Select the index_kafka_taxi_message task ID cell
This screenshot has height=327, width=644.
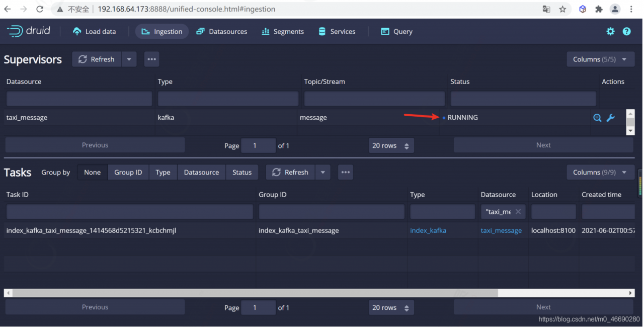coord(91,230)
